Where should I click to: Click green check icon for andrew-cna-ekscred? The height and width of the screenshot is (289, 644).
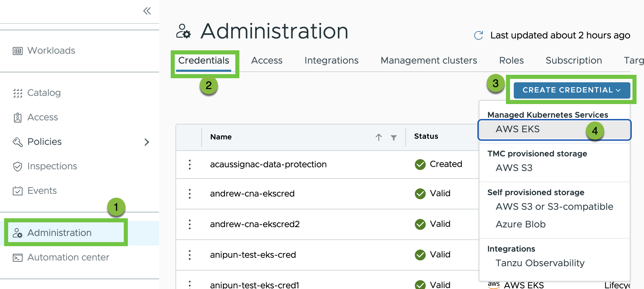click(x=420, y=194)
